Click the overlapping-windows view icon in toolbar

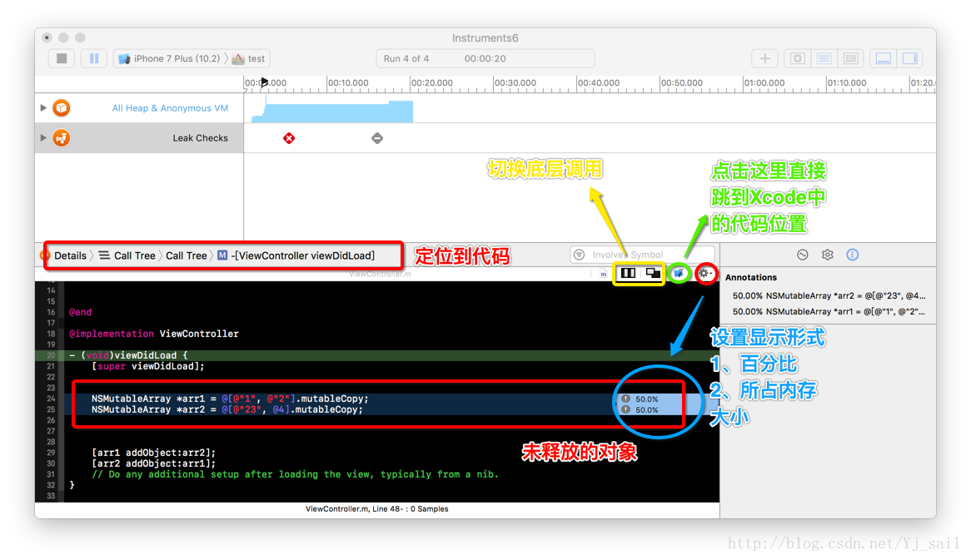click(x=653, y=273)
